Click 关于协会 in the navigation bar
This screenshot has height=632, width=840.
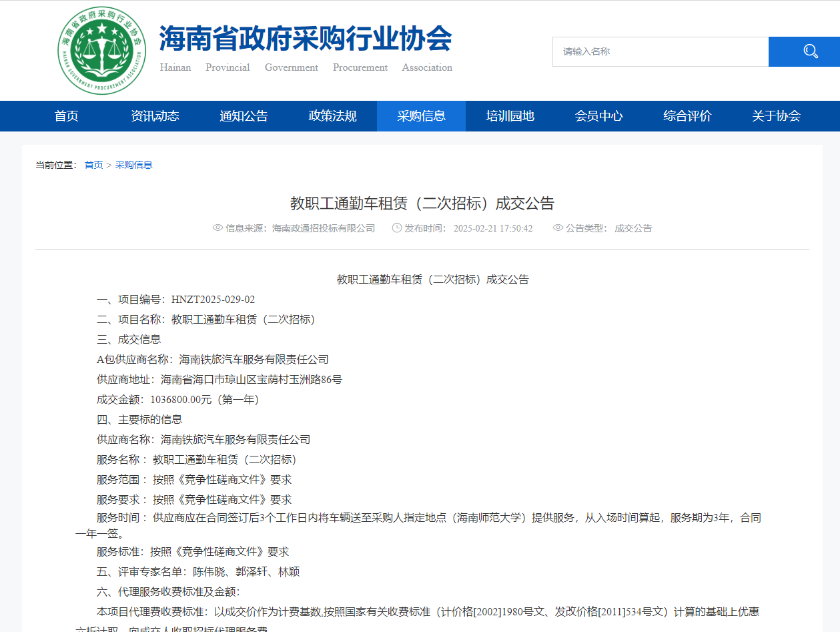[776, 116]
